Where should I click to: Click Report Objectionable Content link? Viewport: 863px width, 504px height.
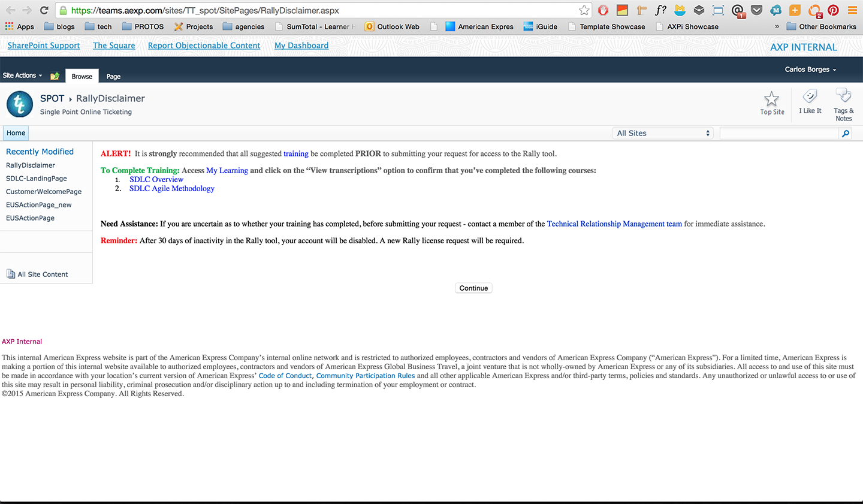[x=204, y=46]
